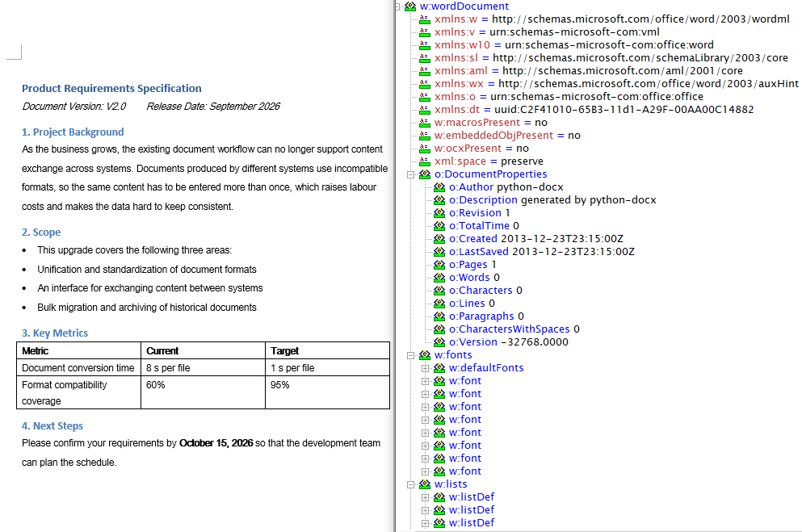Collapse the w:lists node
The image size is (802, 532).
(410, 484)
